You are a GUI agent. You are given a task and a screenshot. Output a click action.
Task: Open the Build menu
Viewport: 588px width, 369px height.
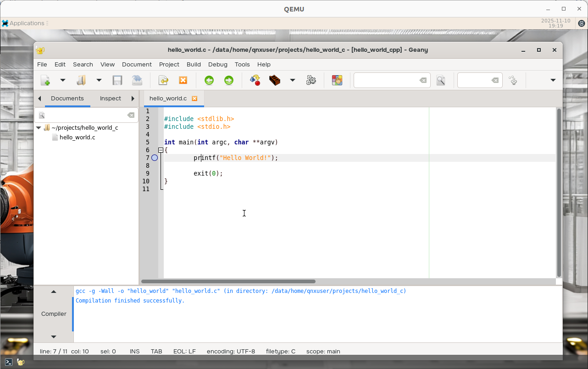coord(194,64)
